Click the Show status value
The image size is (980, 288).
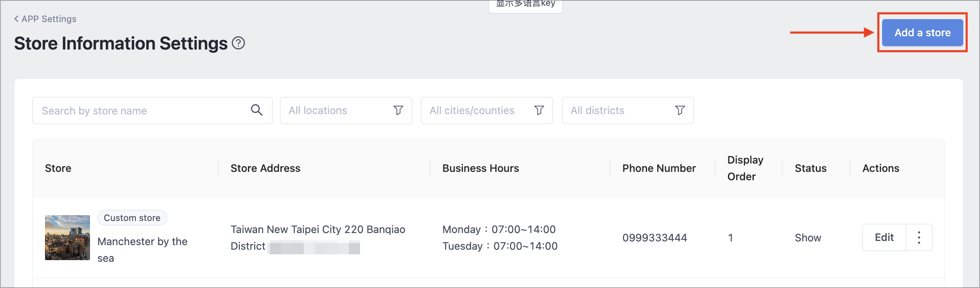point(808,238)
